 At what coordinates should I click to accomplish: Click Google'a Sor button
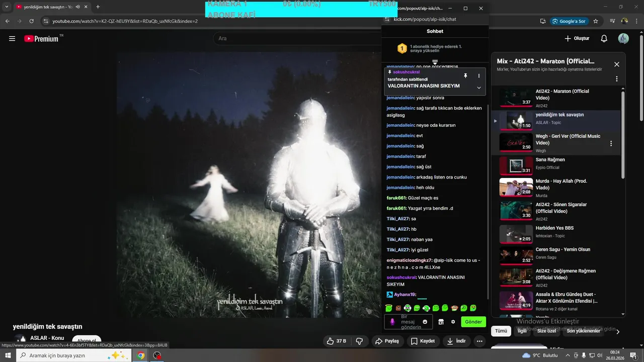pyautogui.click(x=569, y=21)
